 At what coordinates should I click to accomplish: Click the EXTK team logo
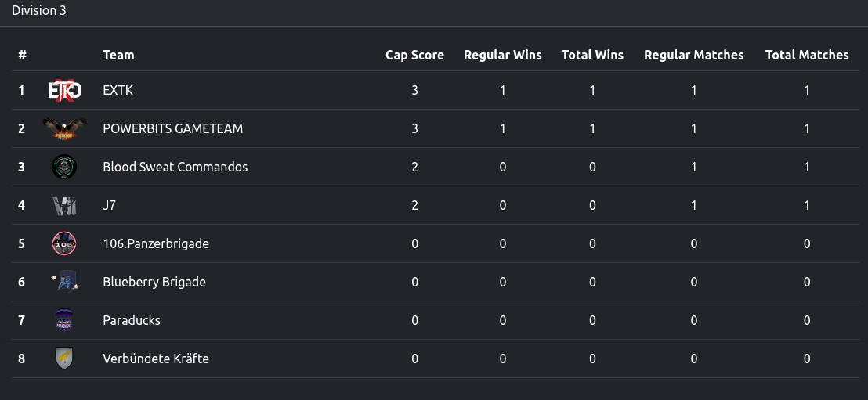(x=65, y=90)
